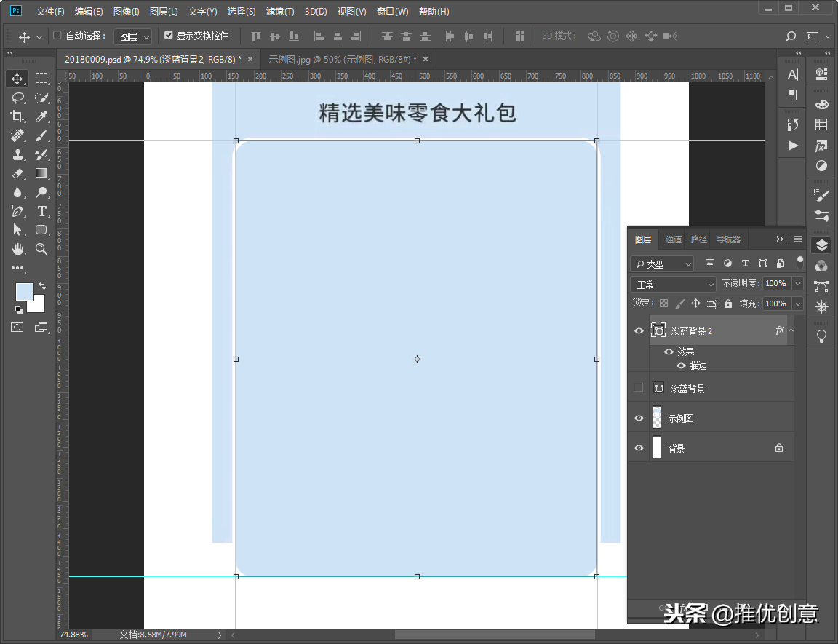Select the Dodge tool
The image size is (838, 644).
coord(41,192)
